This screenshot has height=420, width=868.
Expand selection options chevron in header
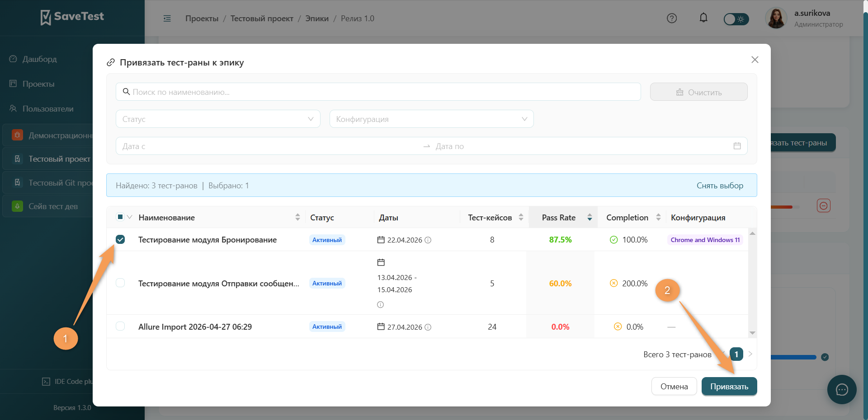130,217
